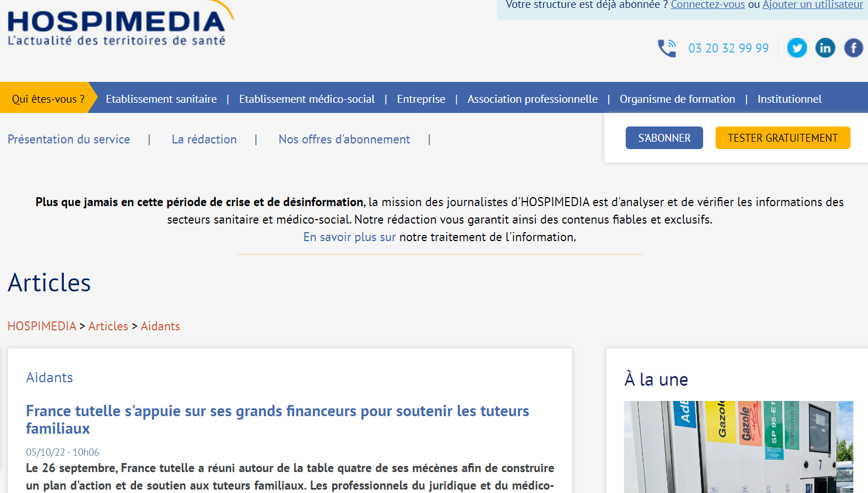Open Etablissement médico-social menu item
This screenshot has width=868, height=493.
[x=307, y=99]
